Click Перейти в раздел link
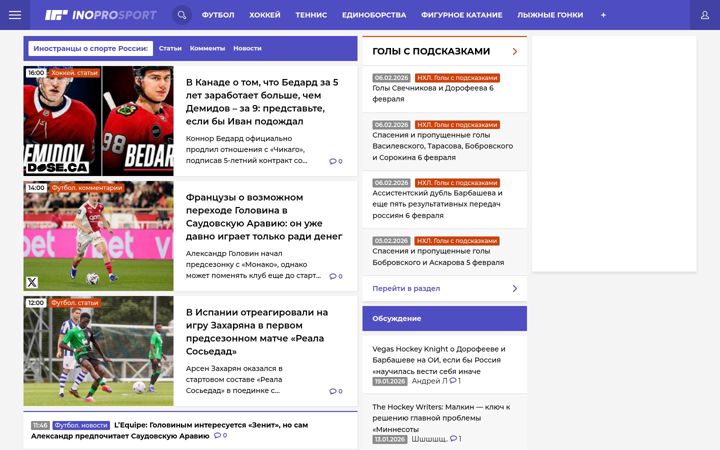Image resolution: width=720 pixels, height=450 pixels. point(406,288)
